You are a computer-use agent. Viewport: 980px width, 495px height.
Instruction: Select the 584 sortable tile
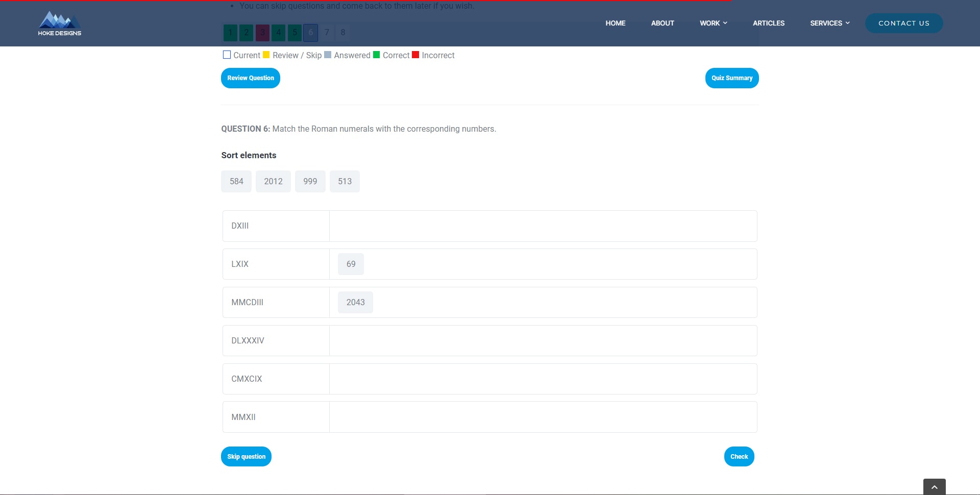[x=236, y=182]
